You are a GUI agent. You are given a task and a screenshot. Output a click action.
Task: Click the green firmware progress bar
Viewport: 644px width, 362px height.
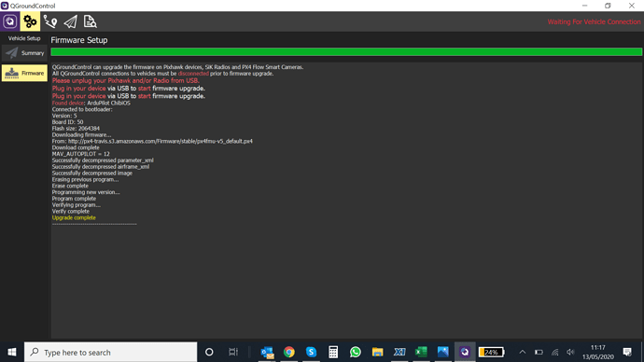tap(346, 51)
